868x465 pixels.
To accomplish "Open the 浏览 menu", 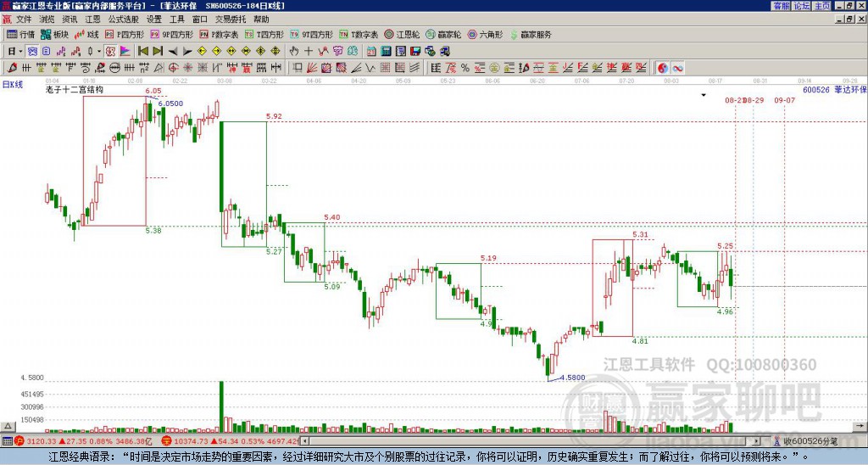I will (47, 20).
